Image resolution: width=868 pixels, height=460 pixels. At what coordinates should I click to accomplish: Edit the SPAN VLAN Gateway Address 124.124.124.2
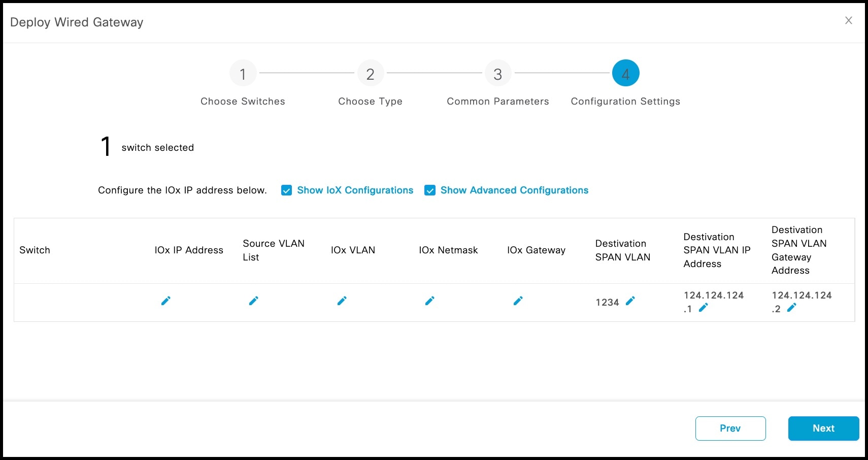coord(792,307)
